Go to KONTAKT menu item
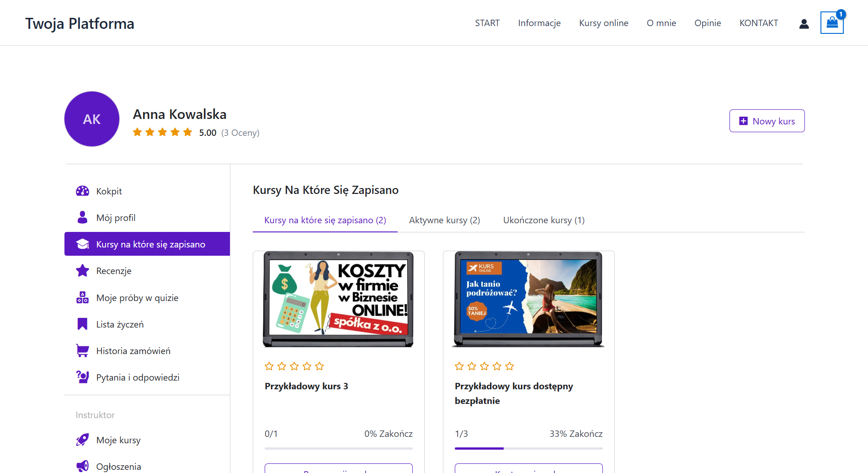The image size is (868, 473). (758, 23)
